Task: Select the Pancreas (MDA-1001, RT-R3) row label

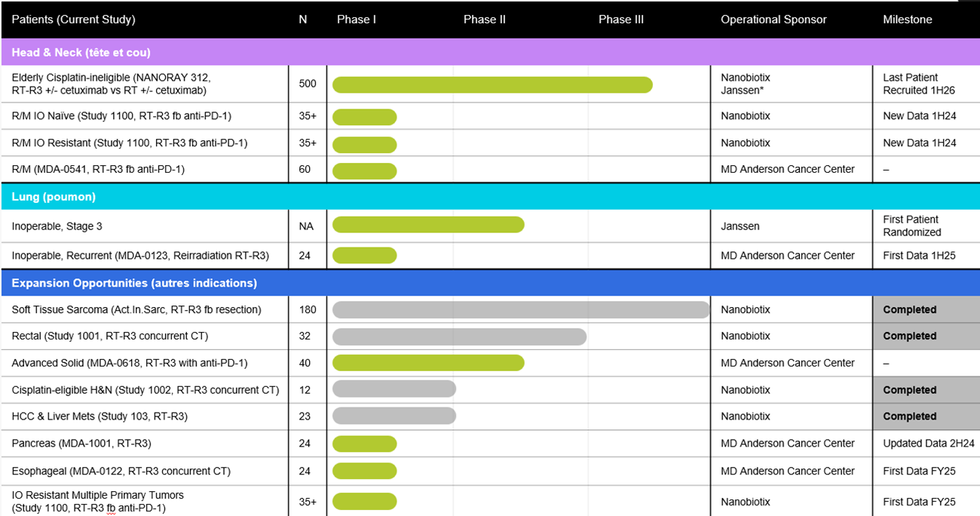Action: [x=87, y=444]
